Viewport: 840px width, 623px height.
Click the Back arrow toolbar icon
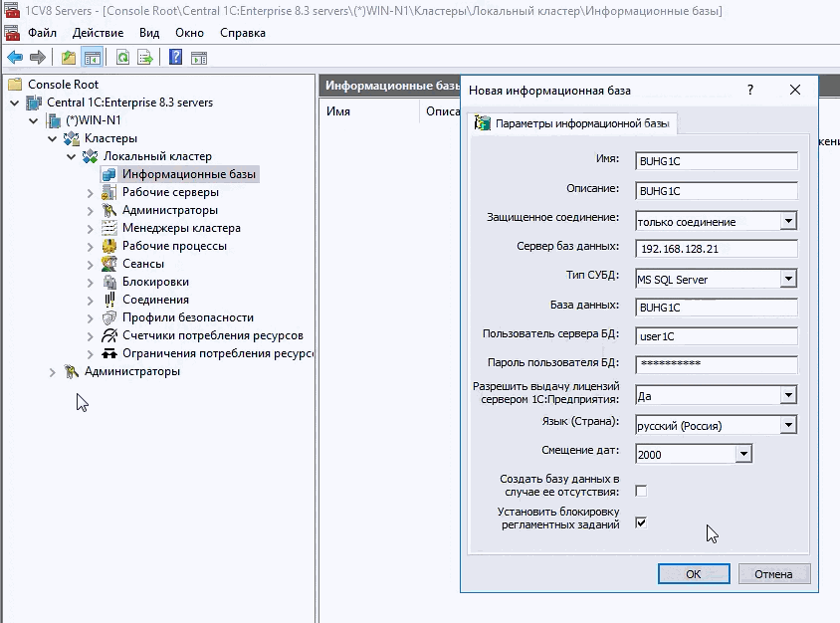pos(15,57)
